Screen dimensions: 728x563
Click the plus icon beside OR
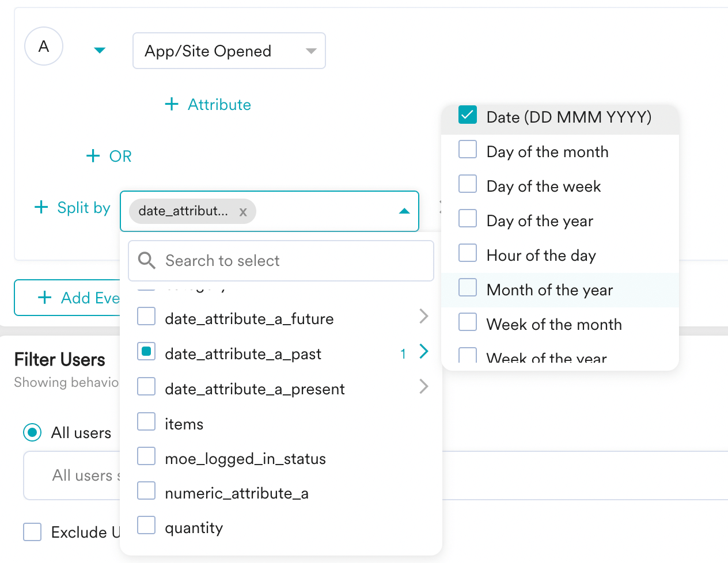pos(93,156)
